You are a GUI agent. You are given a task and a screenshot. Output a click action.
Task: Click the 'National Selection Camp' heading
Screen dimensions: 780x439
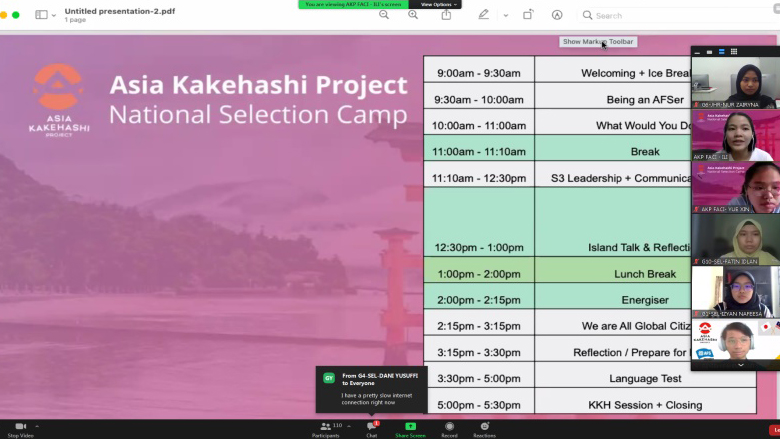[258, 114]
